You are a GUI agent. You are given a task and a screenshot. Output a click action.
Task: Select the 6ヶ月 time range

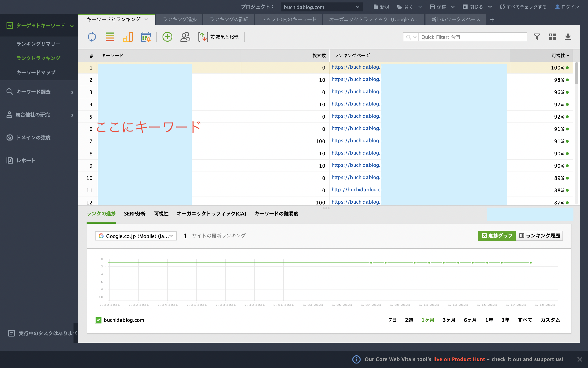pos(470,320)
